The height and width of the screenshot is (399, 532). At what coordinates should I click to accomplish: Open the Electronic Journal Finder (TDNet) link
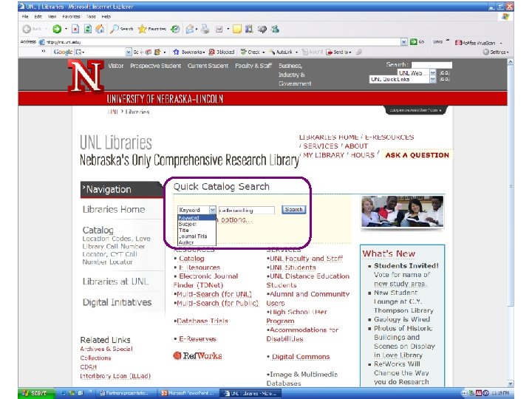tap(206, 281)
